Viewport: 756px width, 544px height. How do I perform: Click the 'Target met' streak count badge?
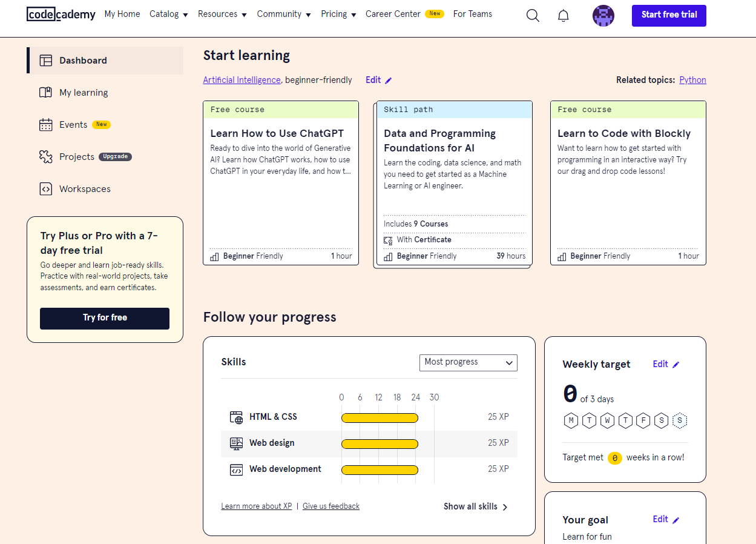click(615, 458)
